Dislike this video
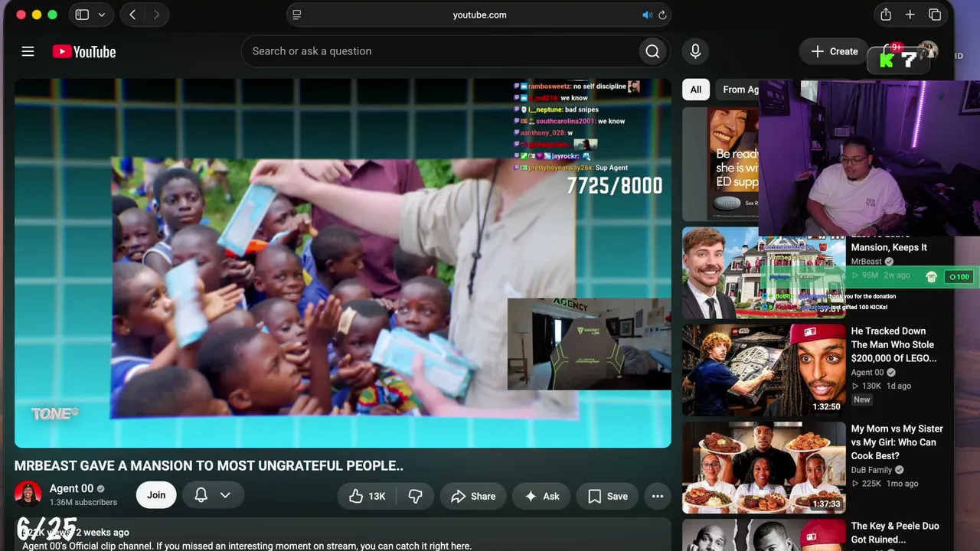Viewport: 980px width, 551px height. (x=415, y=496)
